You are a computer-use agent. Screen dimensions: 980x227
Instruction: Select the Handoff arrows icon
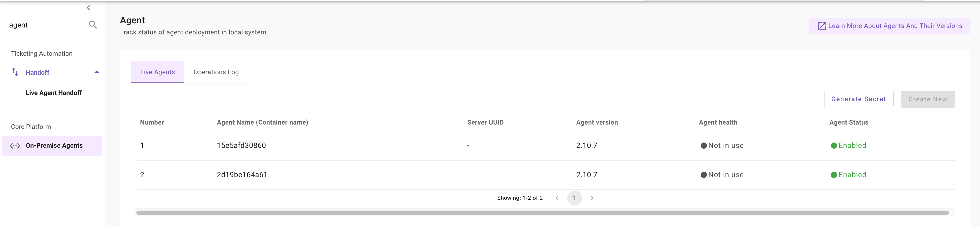[15, 72]
